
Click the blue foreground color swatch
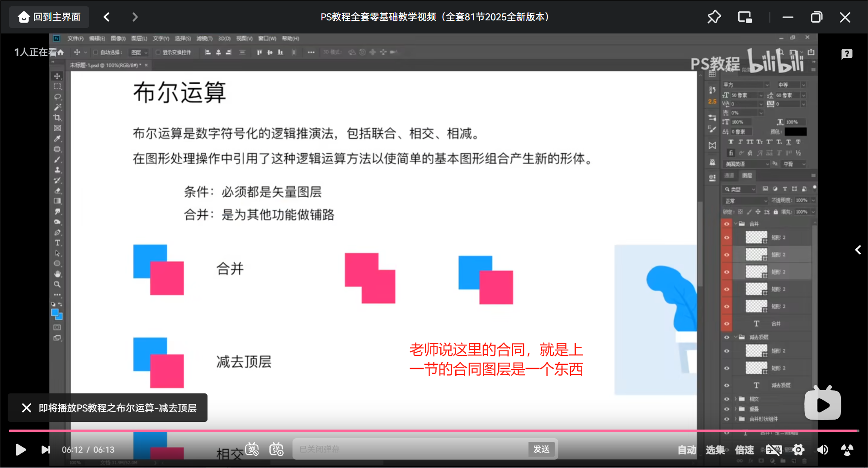55,312
